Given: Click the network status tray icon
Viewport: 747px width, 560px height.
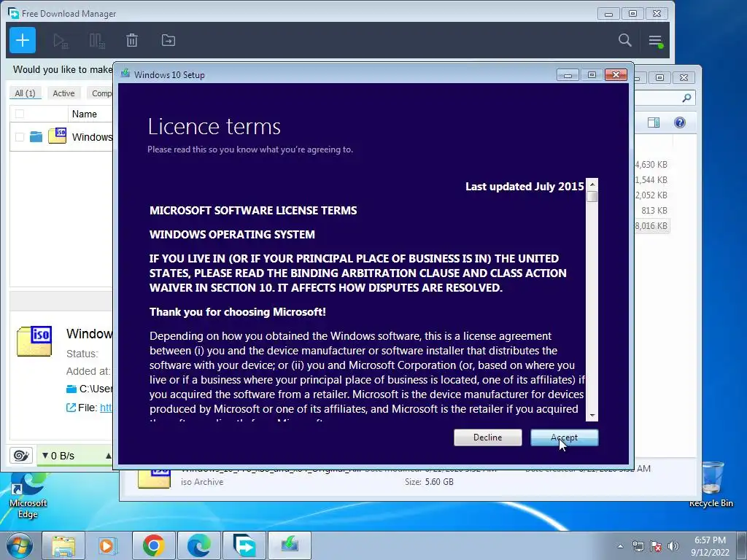Looking at the screenshot, I should click(638, 546).
